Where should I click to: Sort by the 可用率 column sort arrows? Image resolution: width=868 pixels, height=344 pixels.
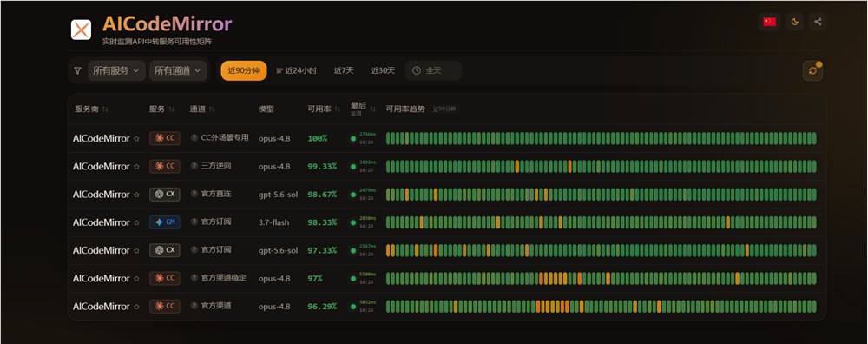[x=337, y=109]
